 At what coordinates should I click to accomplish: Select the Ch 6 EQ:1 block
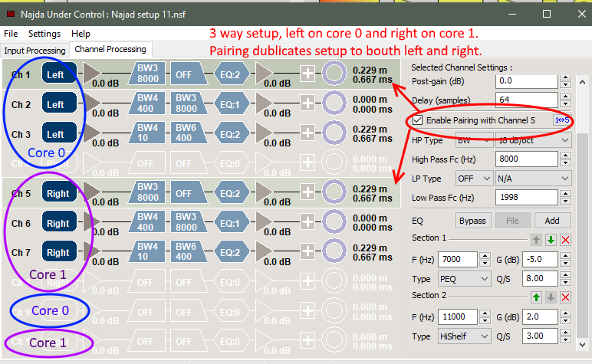(231, 222)
